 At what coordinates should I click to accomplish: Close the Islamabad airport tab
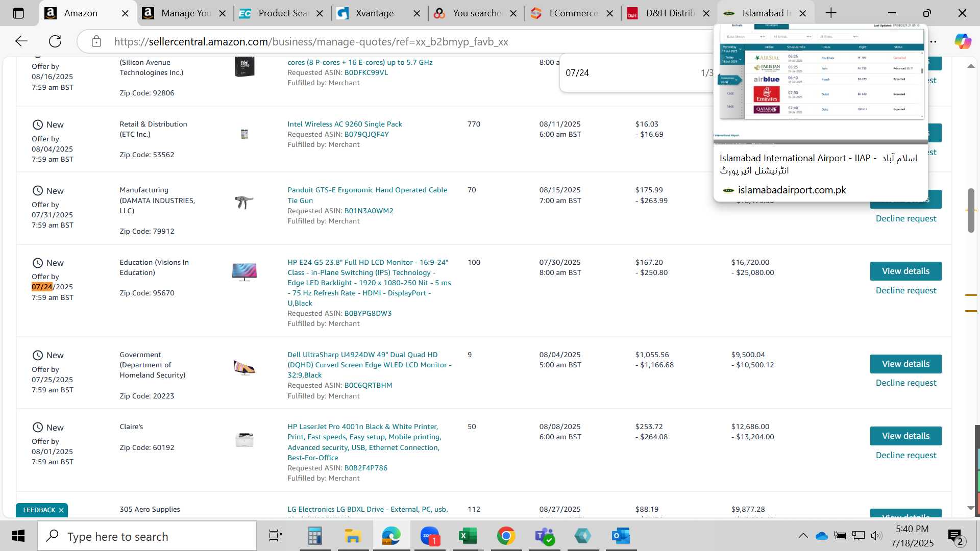(x=803, y=13)
